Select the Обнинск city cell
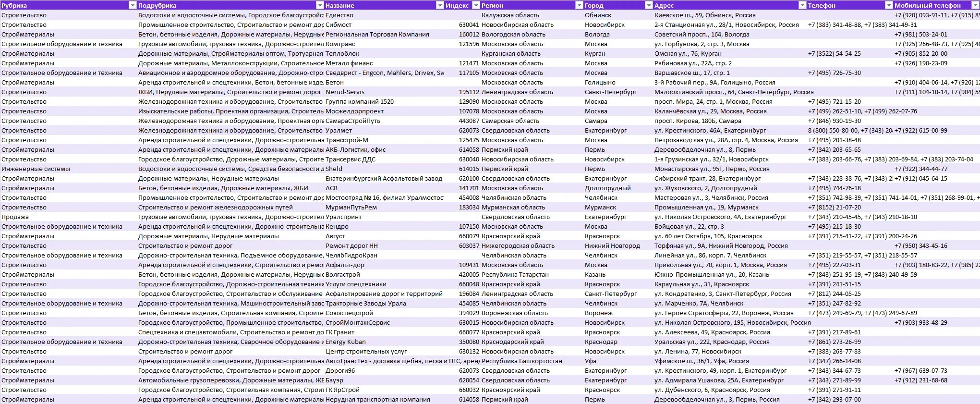 [x=618, y=15]
